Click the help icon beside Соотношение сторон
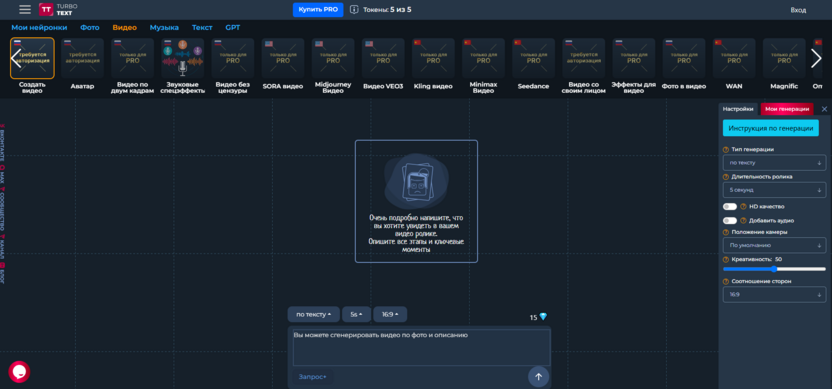 (726, 281)
